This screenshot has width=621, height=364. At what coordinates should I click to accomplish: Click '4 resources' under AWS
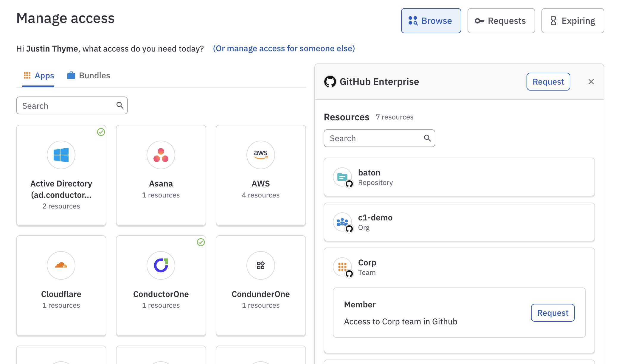(x=261, y=195)
